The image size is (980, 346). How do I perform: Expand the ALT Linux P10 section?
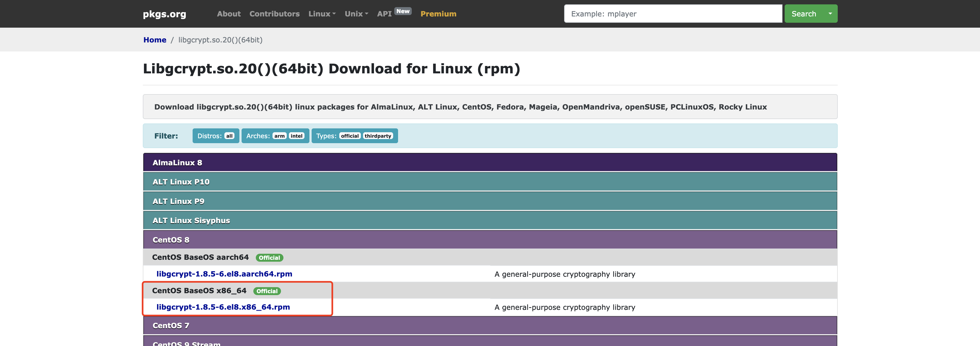[x=490, y=182]
